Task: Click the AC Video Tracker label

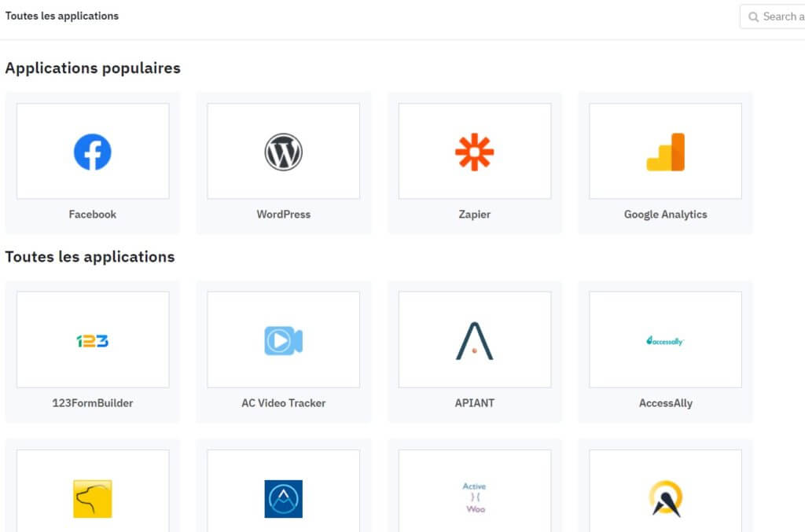Action: (x=283, y=403)
